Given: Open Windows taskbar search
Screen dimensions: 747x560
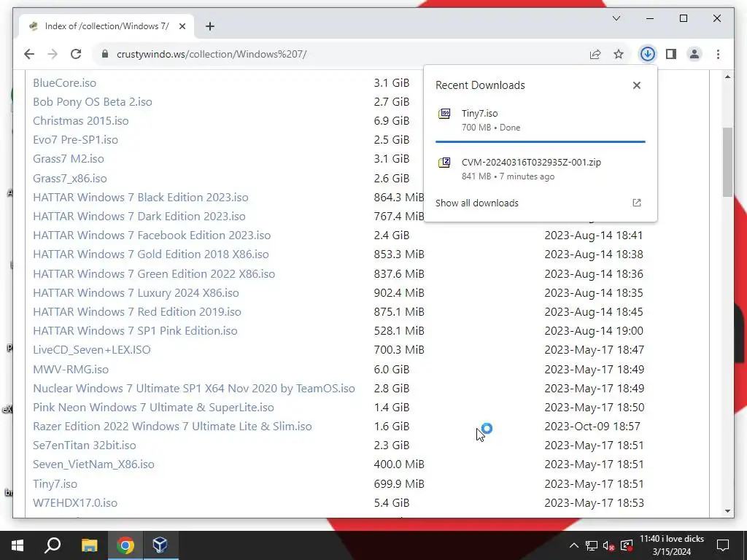Looking at the screenshot, I should coord(53,545).
